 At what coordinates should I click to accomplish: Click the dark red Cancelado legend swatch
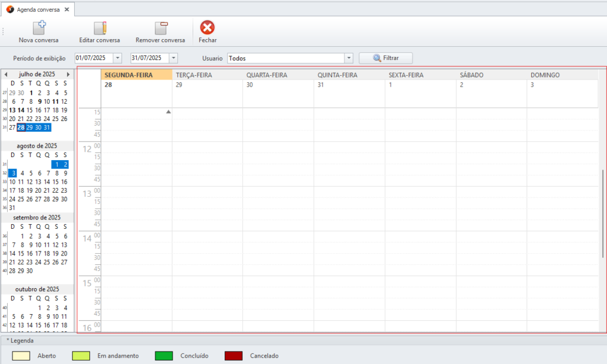[234, 356]
